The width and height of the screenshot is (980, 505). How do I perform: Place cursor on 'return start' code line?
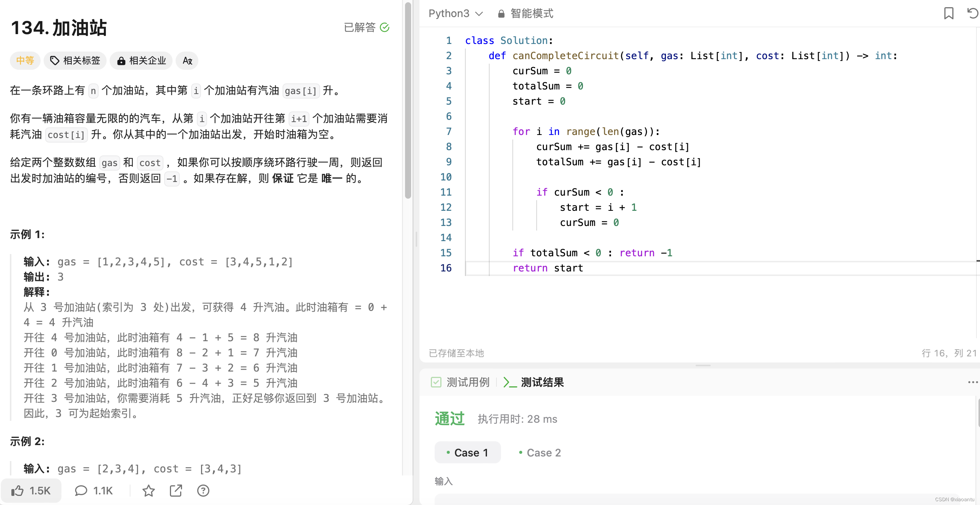548,268
